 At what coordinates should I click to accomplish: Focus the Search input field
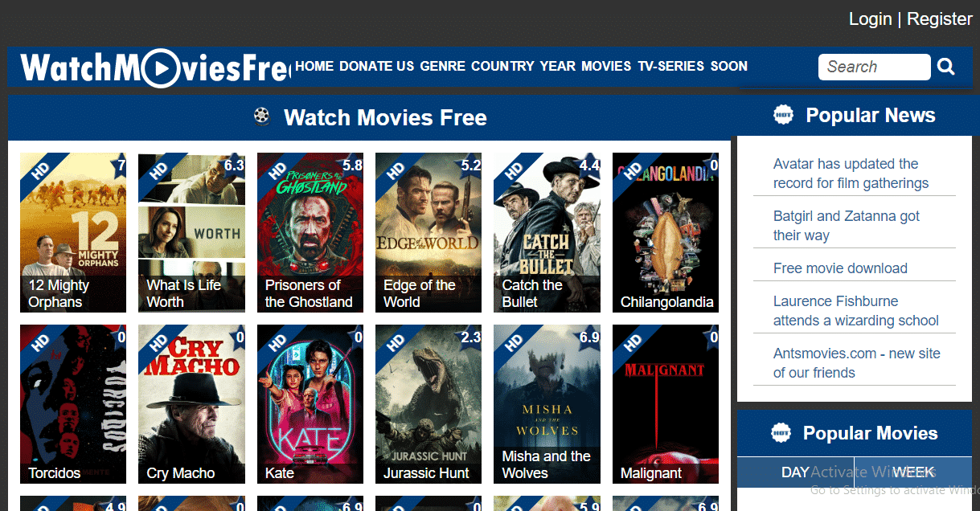coord(874,67)
